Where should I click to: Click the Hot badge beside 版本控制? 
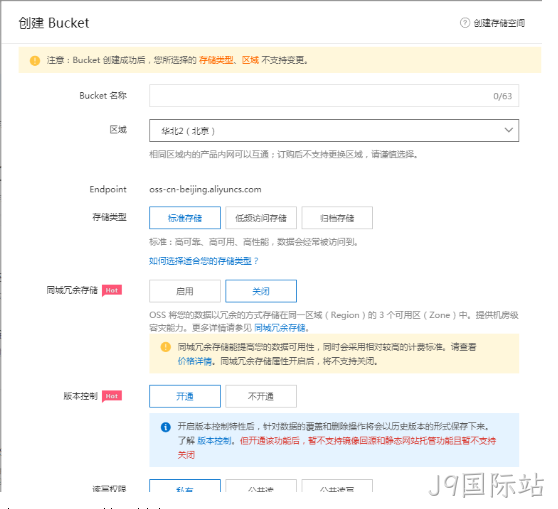point(112,396)
